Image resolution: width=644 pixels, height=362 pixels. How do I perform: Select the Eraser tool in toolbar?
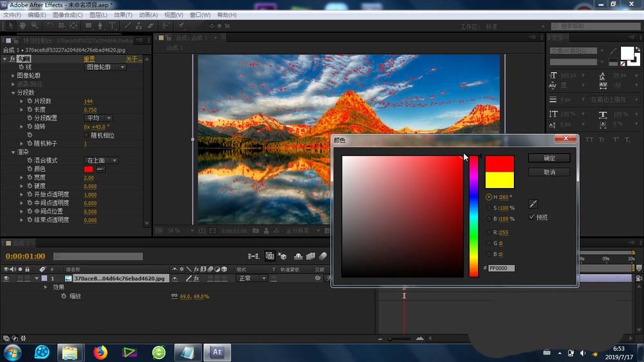pyautogui.click(x=151, y=26)
